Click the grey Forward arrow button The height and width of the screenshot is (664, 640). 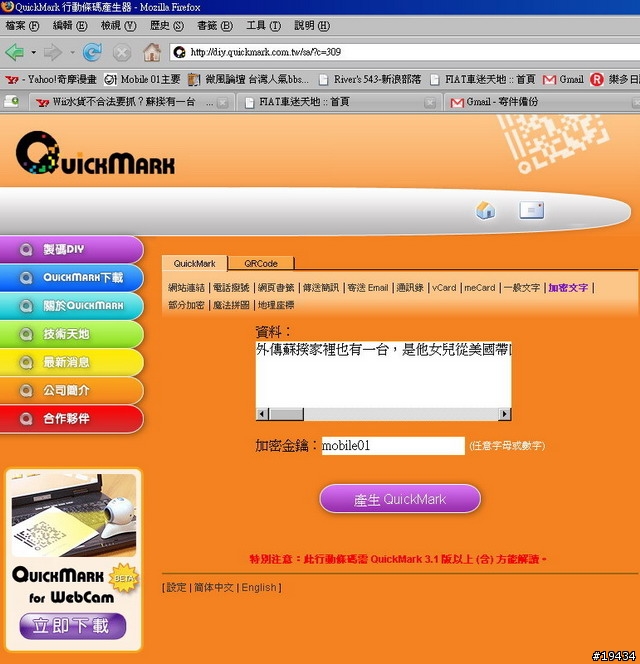(53, 53)
